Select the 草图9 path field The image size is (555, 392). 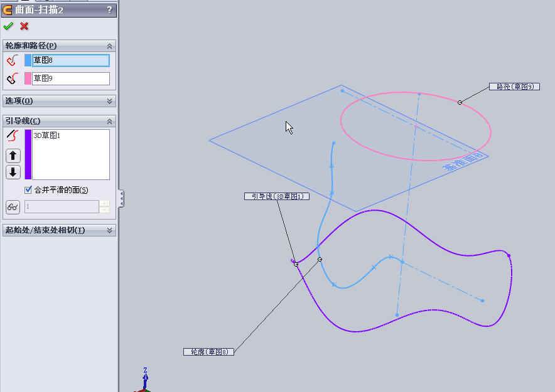tap(71, 78)
